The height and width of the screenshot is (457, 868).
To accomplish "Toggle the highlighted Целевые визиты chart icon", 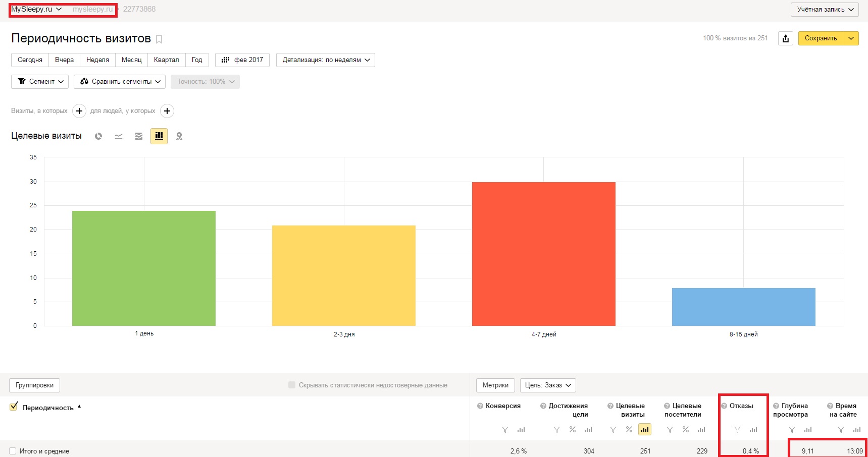I will tap(645, 429).
